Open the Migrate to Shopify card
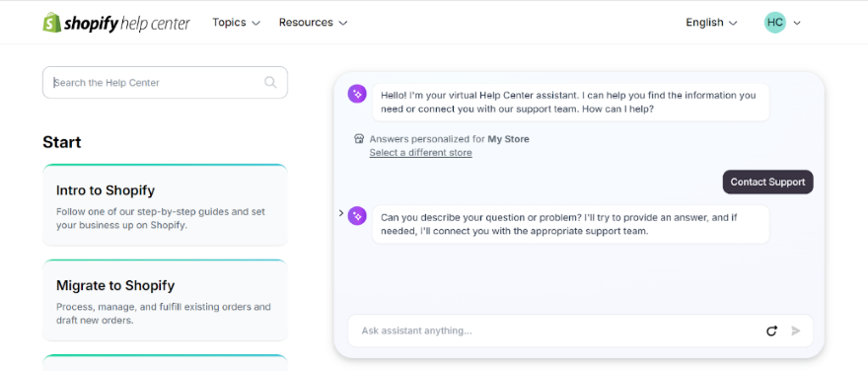The height and width of the screenshot is (371, 868). pos(165,300)
